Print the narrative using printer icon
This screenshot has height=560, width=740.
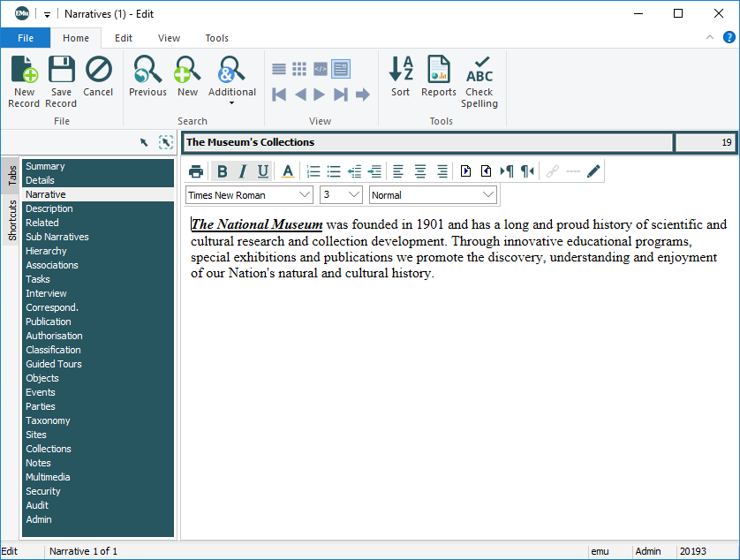[x=196, y=171]
